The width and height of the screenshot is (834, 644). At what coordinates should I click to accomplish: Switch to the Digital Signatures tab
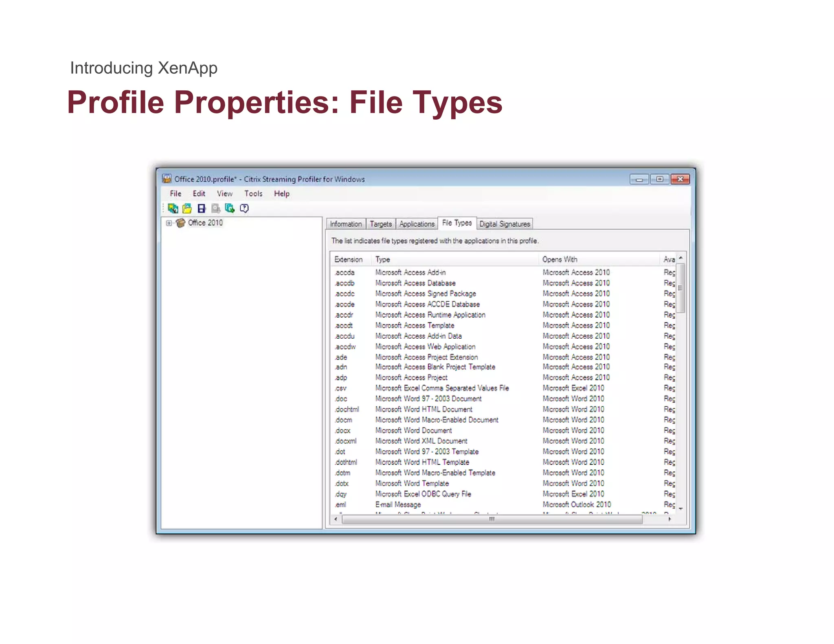(x=505, y=224)
